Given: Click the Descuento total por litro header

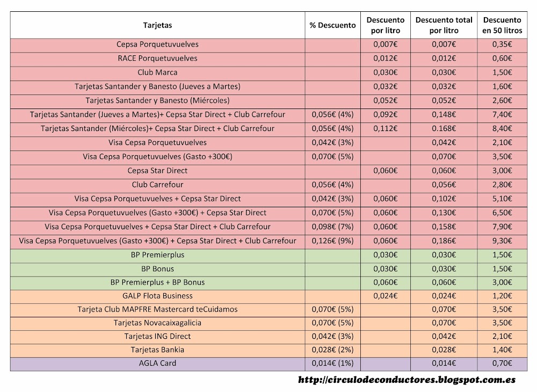Looking at the screenshot, I should (x=444, y=25).
